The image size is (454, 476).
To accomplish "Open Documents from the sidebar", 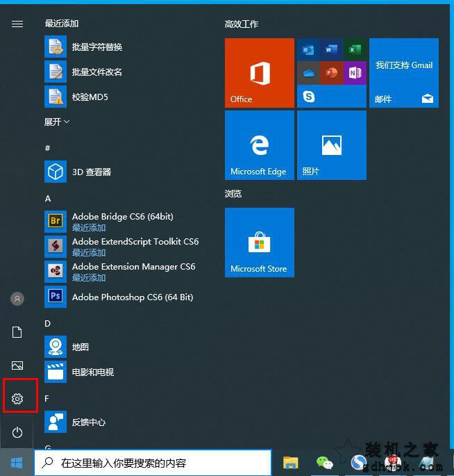I will (17, 332).
